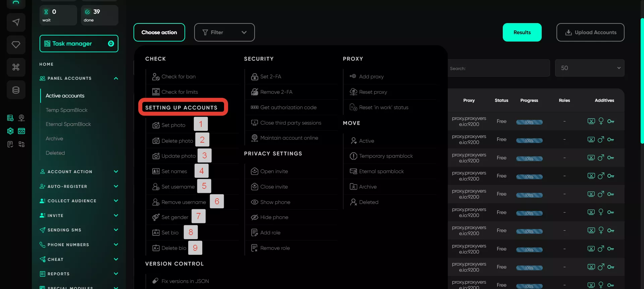Open the Deleted accounts list
Screen dimensions: 644x289
(x=55, y=153)
